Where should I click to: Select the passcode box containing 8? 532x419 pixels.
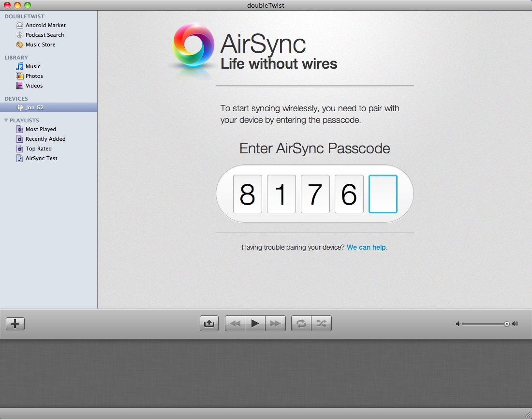(247, 194)
